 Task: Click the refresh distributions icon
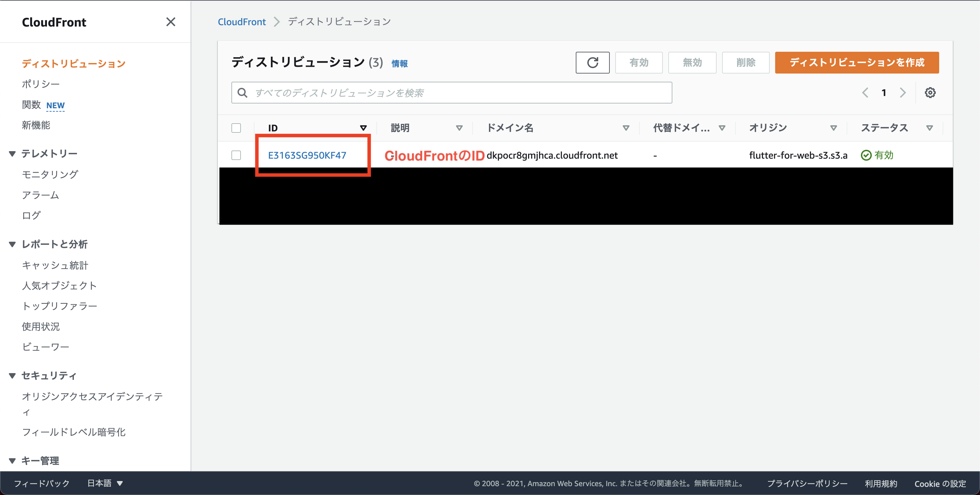pos(592,62)
